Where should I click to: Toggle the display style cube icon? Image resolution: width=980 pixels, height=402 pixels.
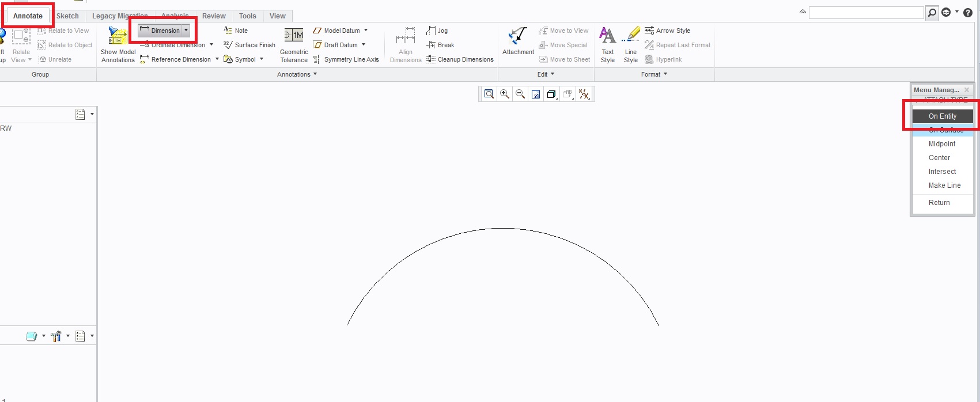(x=551, y=94)
